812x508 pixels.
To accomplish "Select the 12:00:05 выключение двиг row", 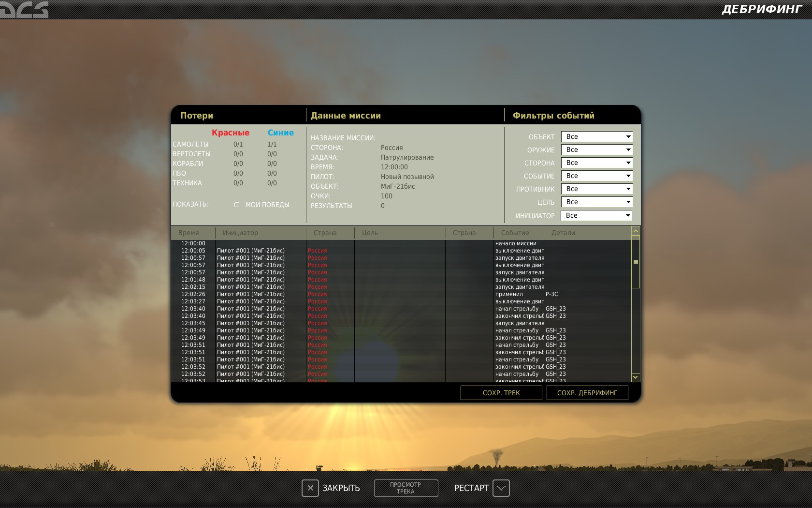I will tap(401, 251).
